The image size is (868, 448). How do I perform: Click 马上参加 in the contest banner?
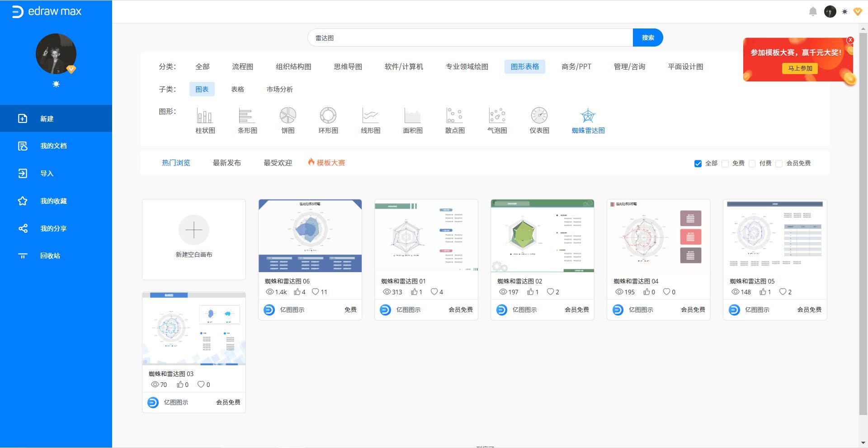[799, 69]
